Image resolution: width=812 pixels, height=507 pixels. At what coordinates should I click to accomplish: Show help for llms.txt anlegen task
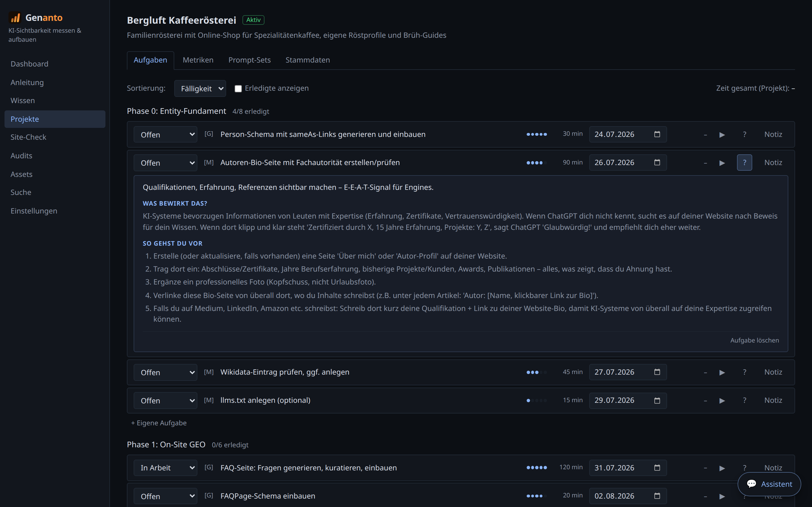pyautogui.click(x=744, y=400)
